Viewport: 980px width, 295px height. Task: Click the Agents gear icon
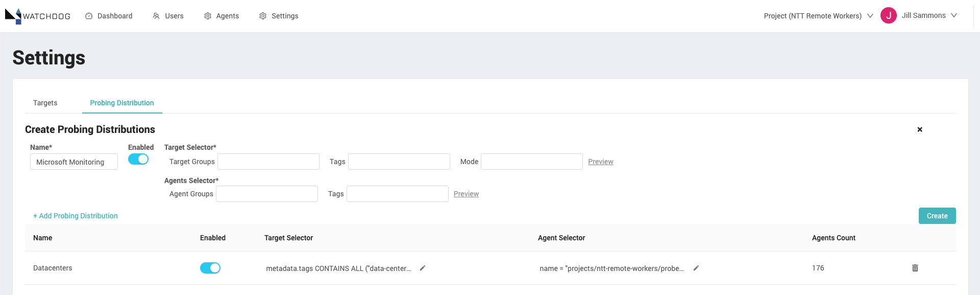208,16
